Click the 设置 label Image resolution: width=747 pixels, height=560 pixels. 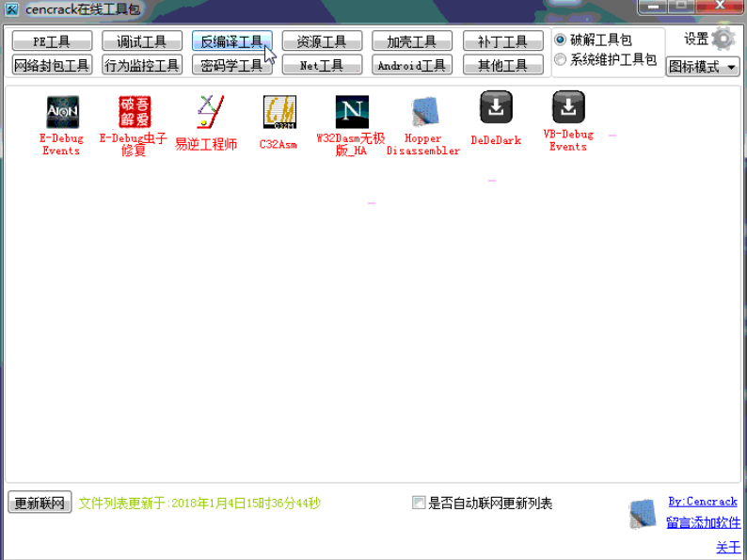(x=696, y=40)
